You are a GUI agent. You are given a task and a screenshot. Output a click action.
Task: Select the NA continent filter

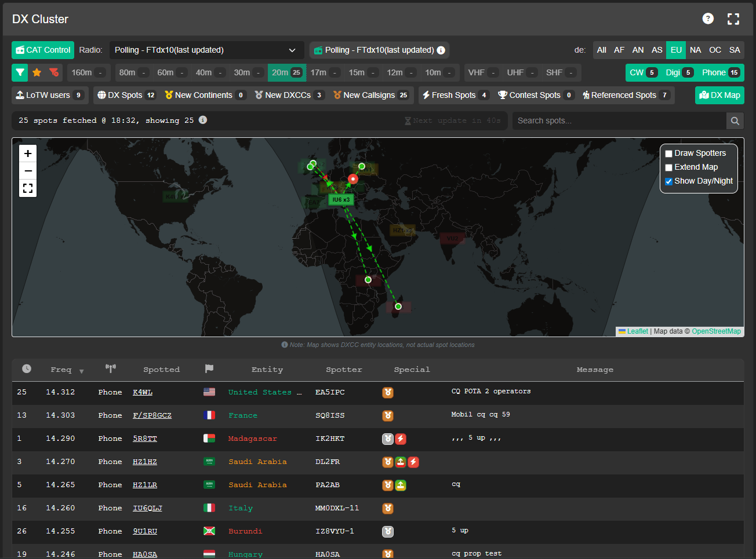pos(696,50)
